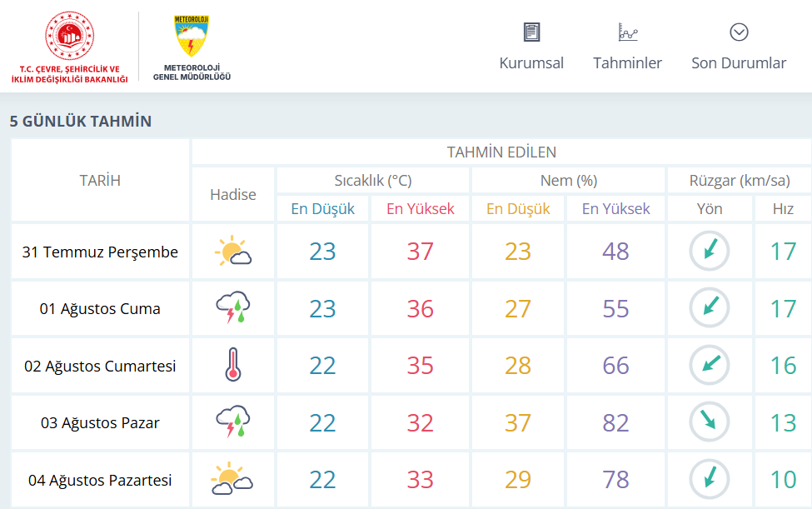
Task: Click the thunderstorm icon for 01 Ağustos Cuma
Action: coord(233,307)
